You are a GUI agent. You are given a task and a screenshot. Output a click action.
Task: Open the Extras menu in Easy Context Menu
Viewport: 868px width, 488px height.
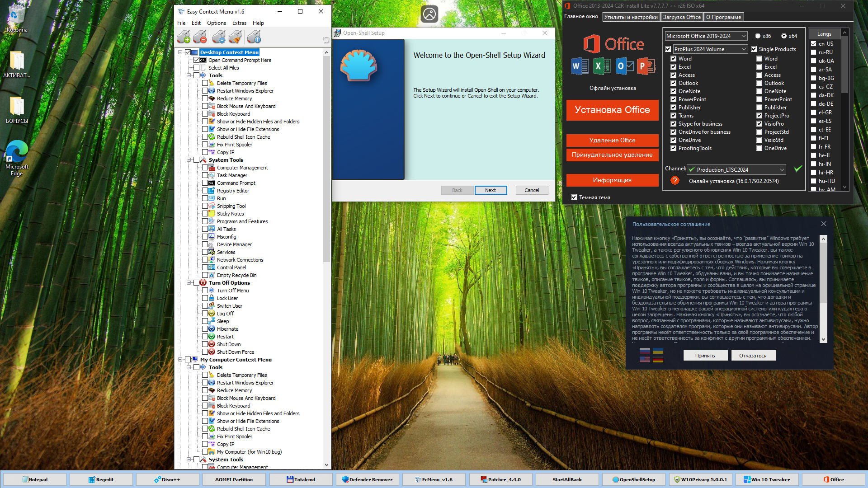coord(239,23)
